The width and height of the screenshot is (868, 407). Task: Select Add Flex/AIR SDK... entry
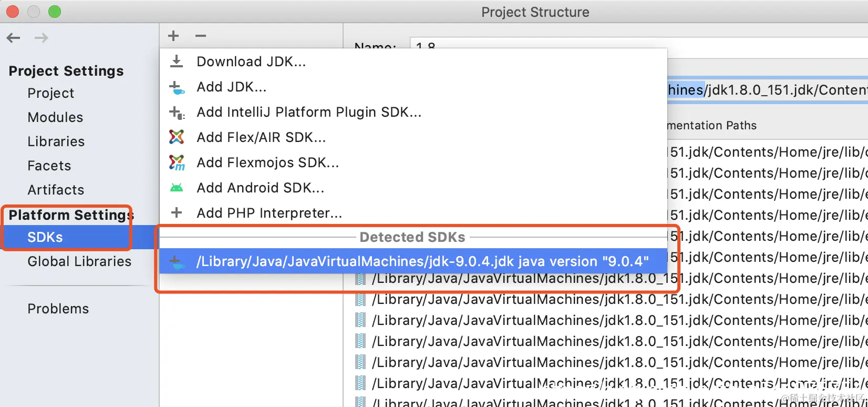414,137
